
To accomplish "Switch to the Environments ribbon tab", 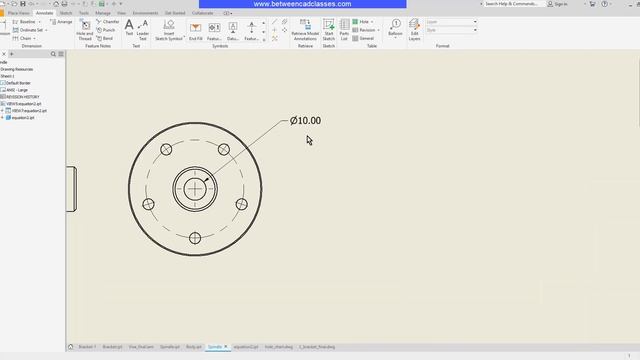I will [x=145, y=13].
